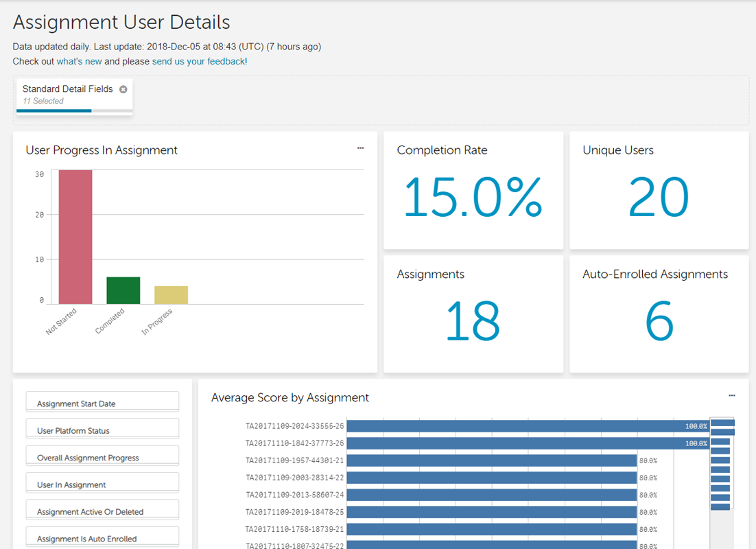Viewport: 756px width, 549px height.
Task: Click the User Progress In Assignment title
Action: click(x=102, y=150)
